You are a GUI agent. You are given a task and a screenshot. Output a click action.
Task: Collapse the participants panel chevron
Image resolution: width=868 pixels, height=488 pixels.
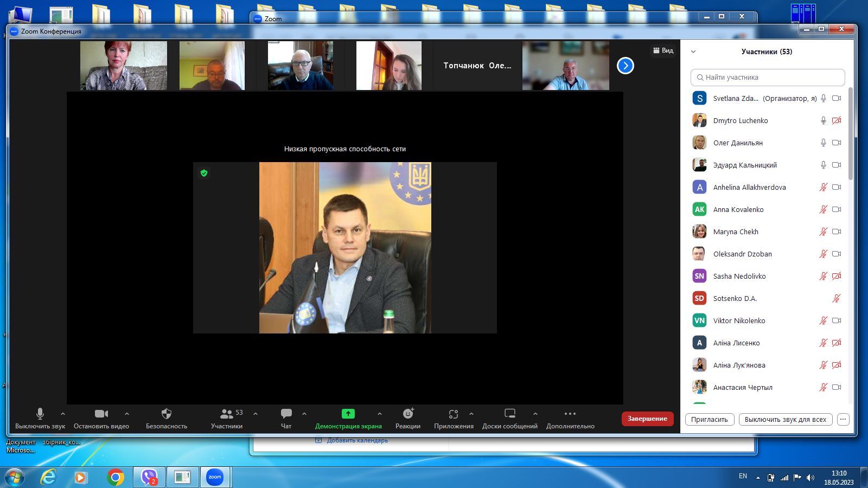pyautogui.click(x=693, y=52)
